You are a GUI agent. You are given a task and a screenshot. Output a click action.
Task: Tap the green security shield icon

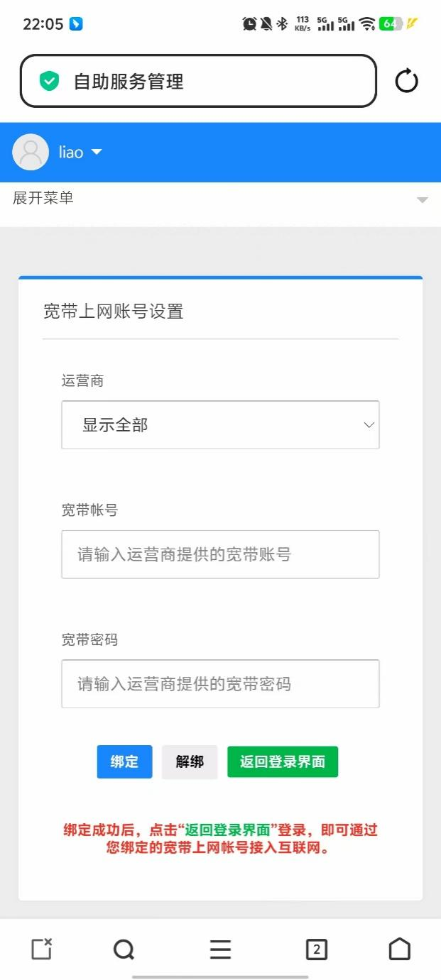pyautogui.click(x=49, y=81)
